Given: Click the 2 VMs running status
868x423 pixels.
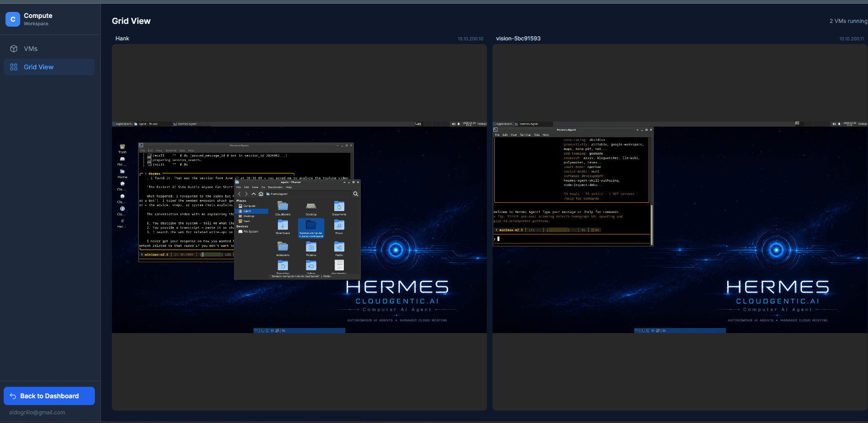Looking at the screenshot, I should (848, 21).
